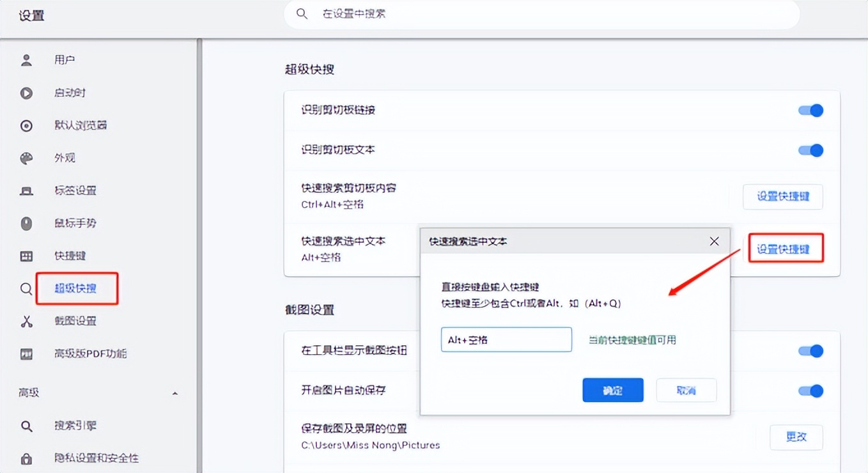The image size is (868, 473).
Task: Open 默认浏览器 via the target icon
Action: pyautogui.click(x=26, y=125)
